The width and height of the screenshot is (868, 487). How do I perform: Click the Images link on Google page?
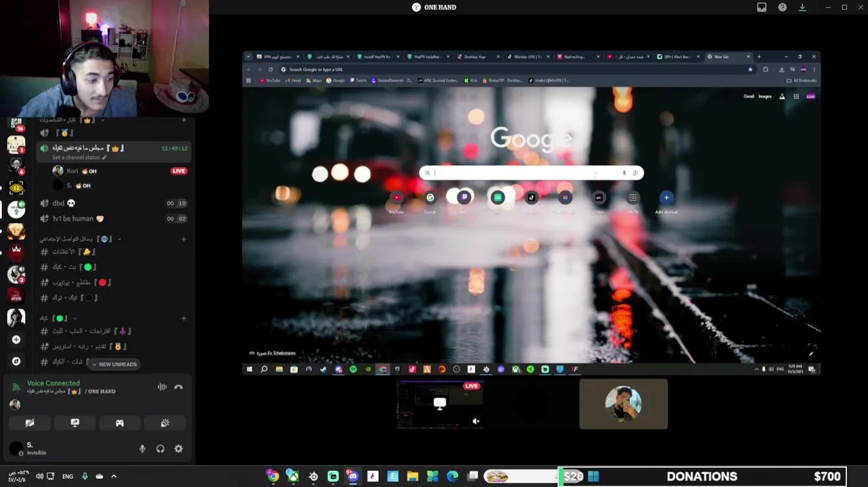point(764,96)
